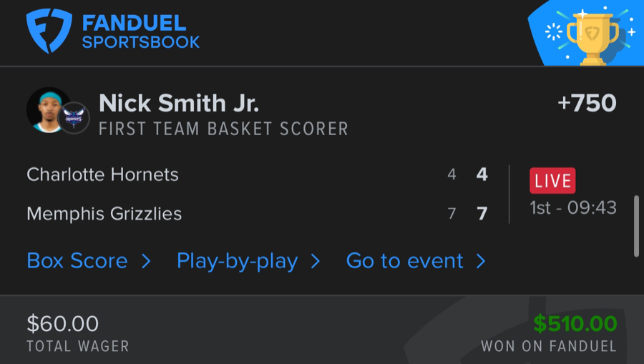644x364 pixels.
Task: Open the Box Score link
Action: (77, 261)
